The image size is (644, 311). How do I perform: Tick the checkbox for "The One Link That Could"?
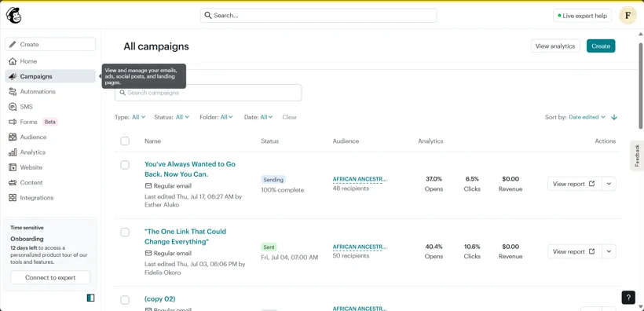(x=125, y=232)
